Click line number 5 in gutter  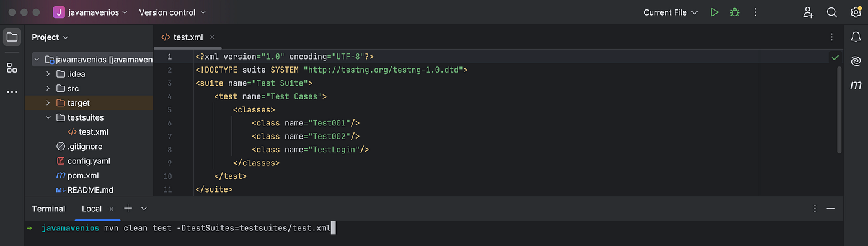pos(169,109)
